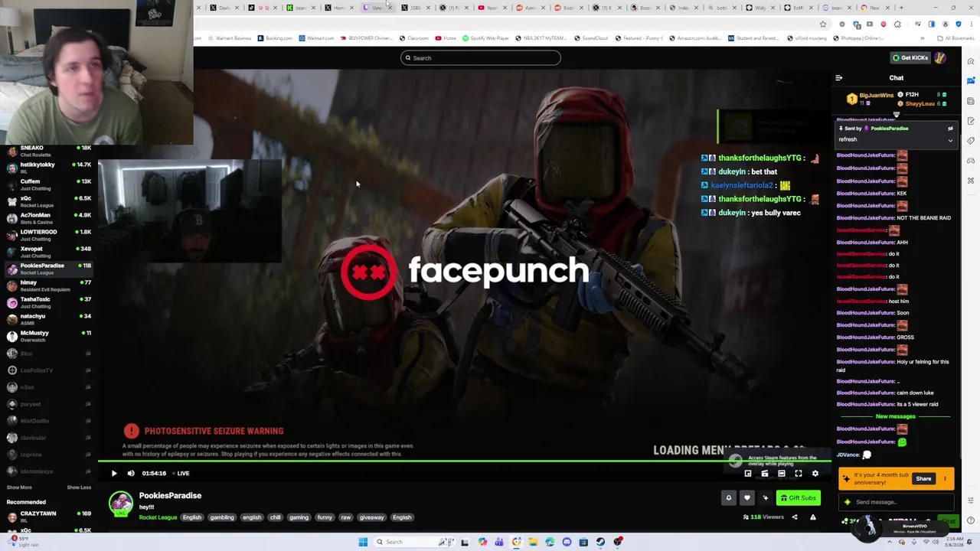This screenshot has height=551, width=980.
Task: Open McMustyy channel in sidebar
Action: coord(47,336)
